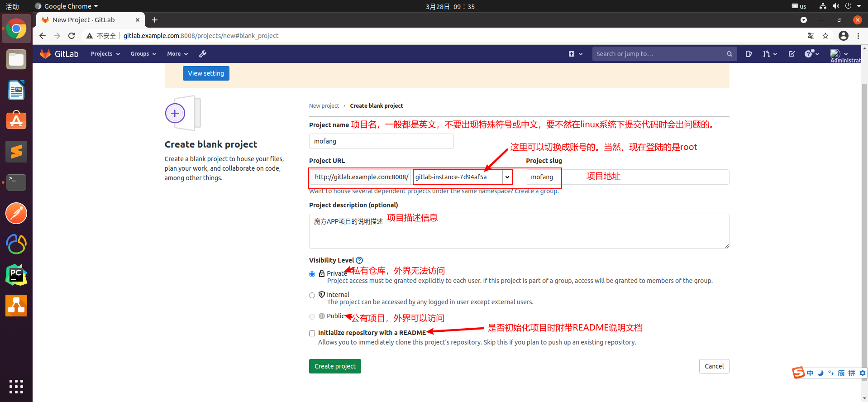Follow the Create a group link

(536, 191)
